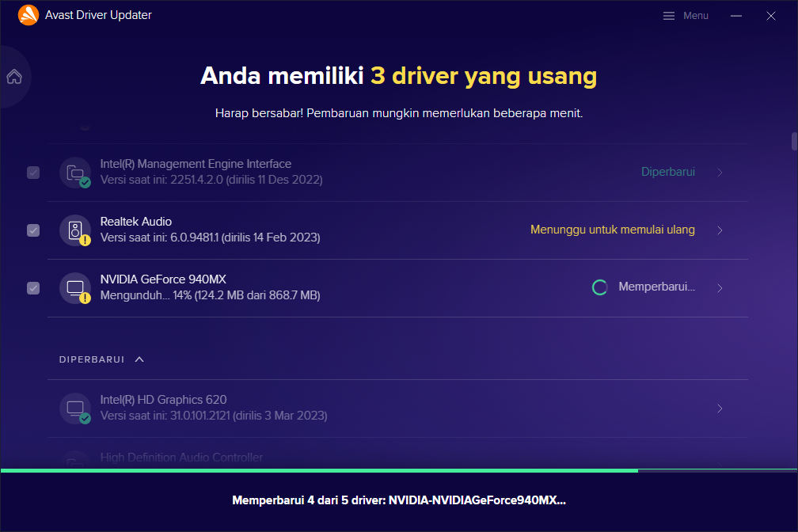798x532 pixels.
Task: Collapse the DIPERBARUI section
Action: 139,359
